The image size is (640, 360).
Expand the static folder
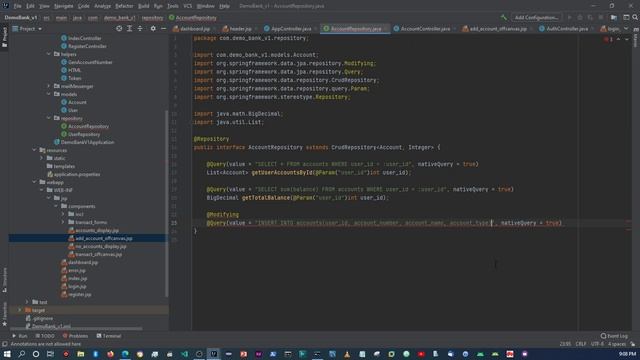pos(42,158)
